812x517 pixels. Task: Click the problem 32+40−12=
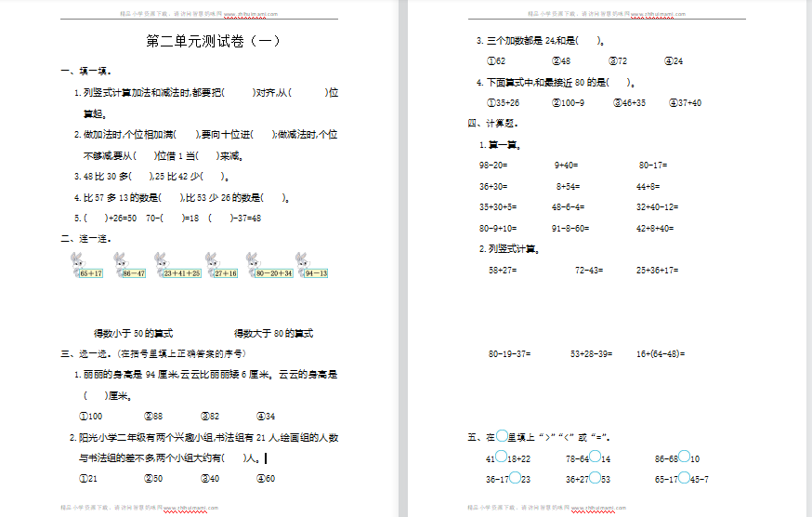pyautogui.click(x=657, y=207)
